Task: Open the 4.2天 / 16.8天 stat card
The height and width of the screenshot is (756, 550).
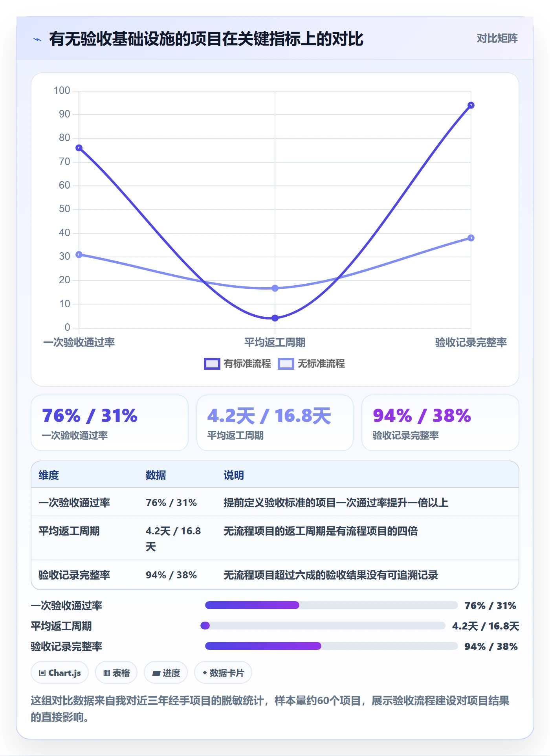Action: click(275, 423)
